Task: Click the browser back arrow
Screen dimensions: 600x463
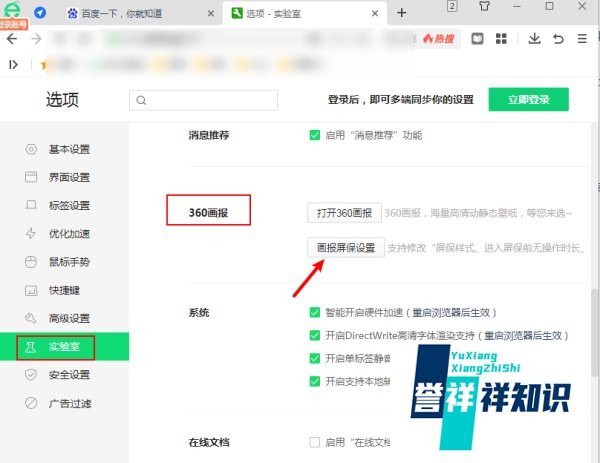Action: point(12,39)
